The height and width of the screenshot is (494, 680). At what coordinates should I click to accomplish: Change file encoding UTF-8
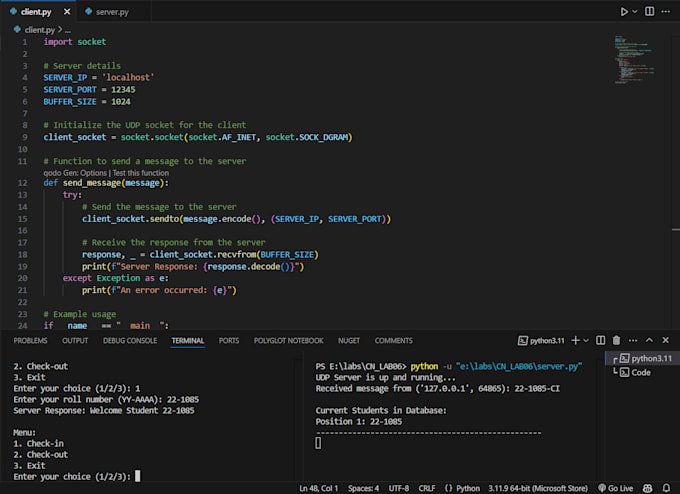(399, 488)
